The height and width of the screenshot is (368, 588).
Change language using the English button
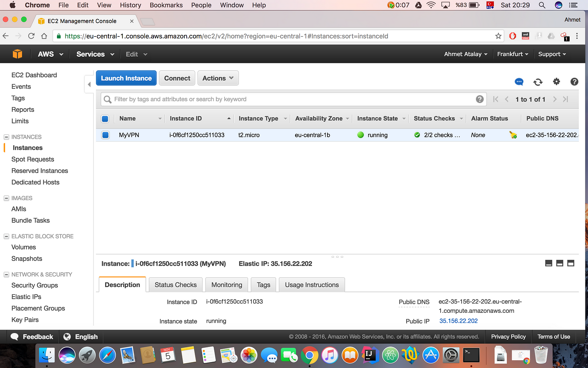click(x=81, y=337)
